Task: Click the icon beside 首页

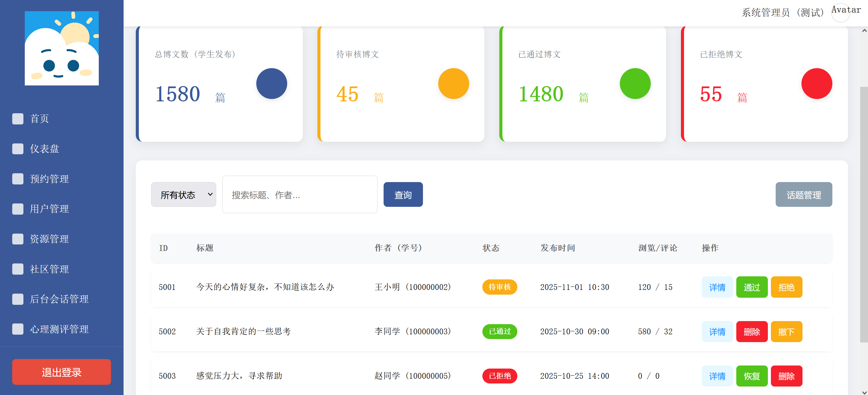Action: 18,119
